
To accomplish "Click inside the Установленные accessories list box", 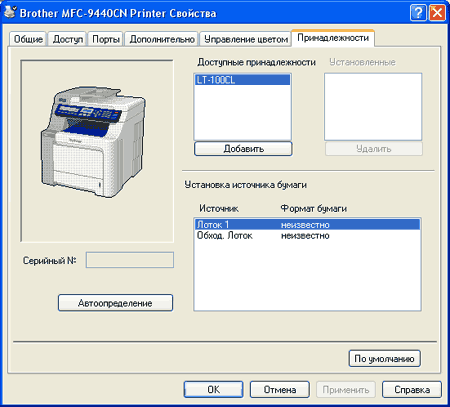I will point(373,107).
